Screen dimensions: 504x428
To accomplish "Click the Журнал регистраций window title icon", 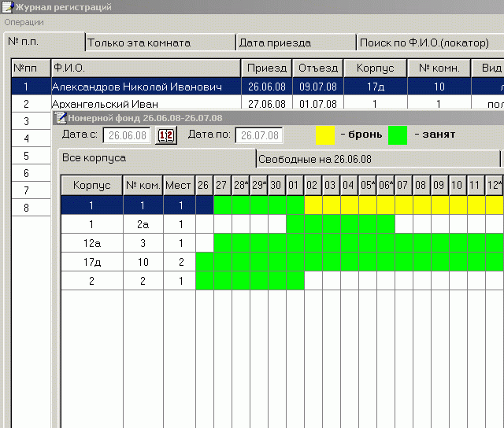I will 8,7.
